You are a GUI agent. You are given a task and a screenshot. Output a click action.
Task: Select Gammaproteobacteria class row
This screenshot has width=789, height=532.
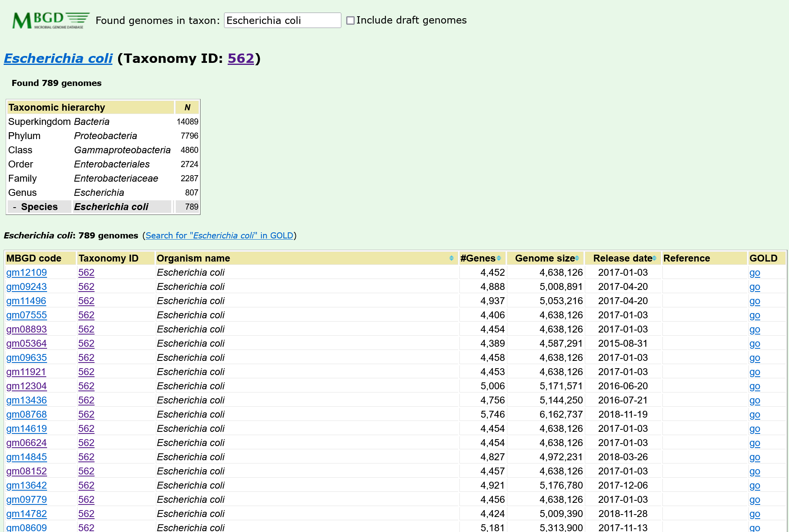tap(122, 150)
